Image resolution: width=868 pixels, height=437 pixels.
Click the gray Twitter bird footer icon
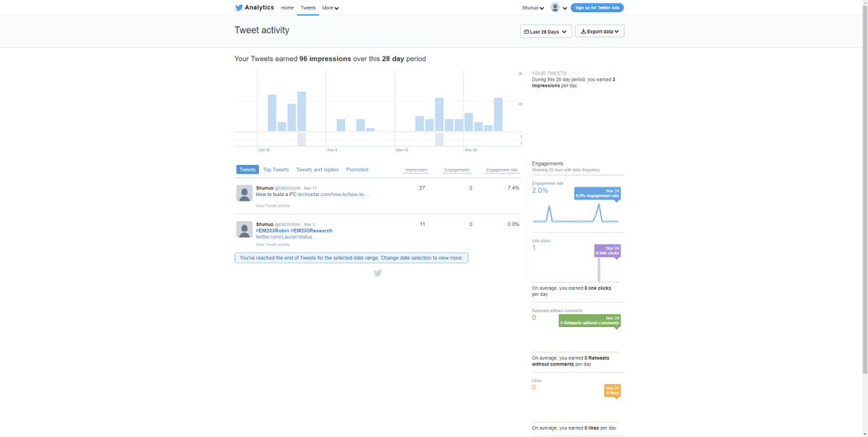[378, 273]
